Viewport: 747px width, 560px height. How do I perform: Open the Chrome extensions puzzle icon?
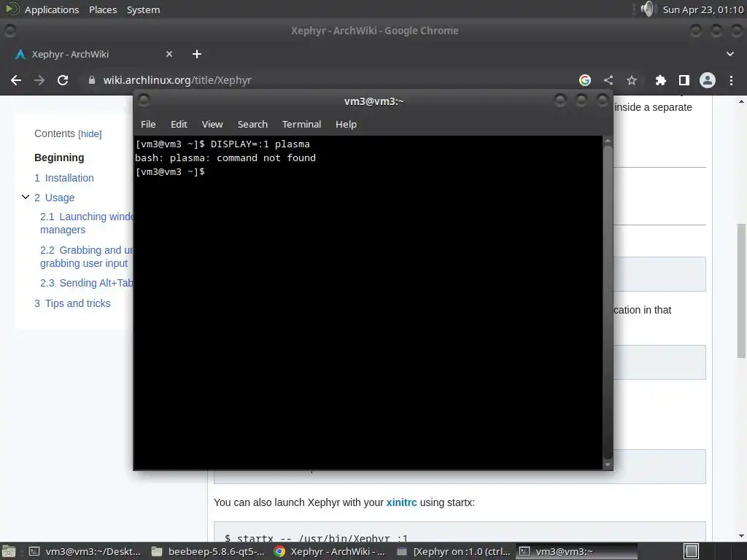(x=660, y=80)
